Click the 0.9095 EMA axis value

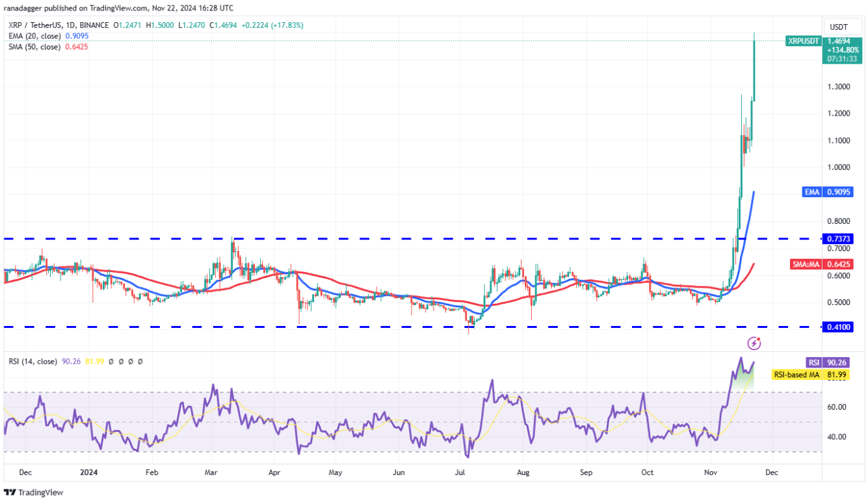tap(839, 192)
